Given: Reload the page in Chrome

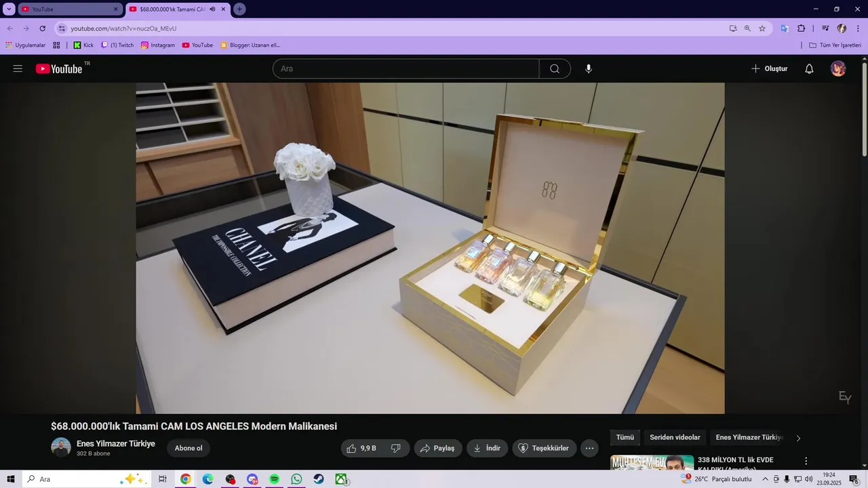Looking at the screenshot, I should 42,28.
